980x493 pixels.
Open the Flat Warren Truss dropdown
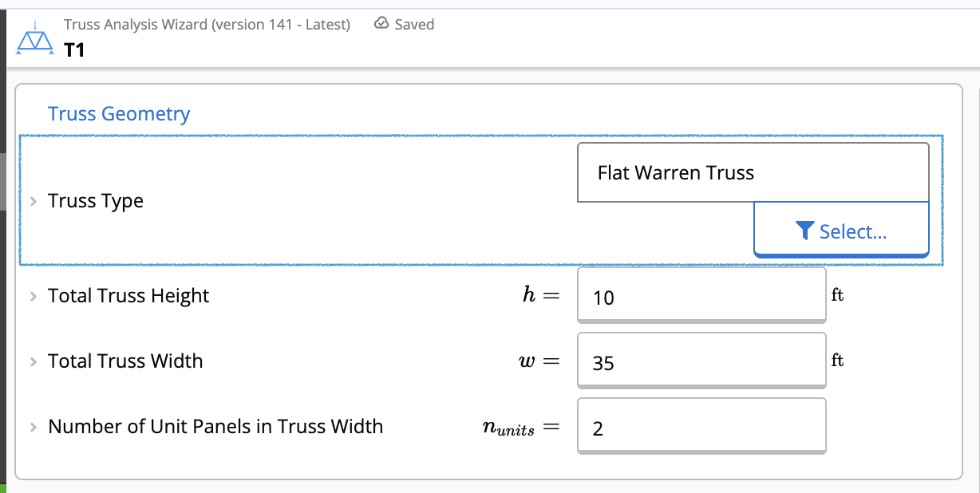click(753, 172)
